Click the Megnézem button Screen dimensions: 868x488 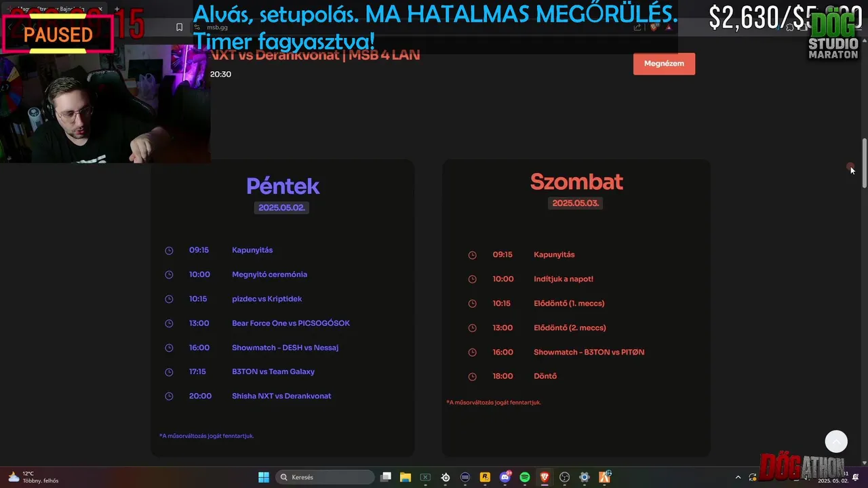664,64
